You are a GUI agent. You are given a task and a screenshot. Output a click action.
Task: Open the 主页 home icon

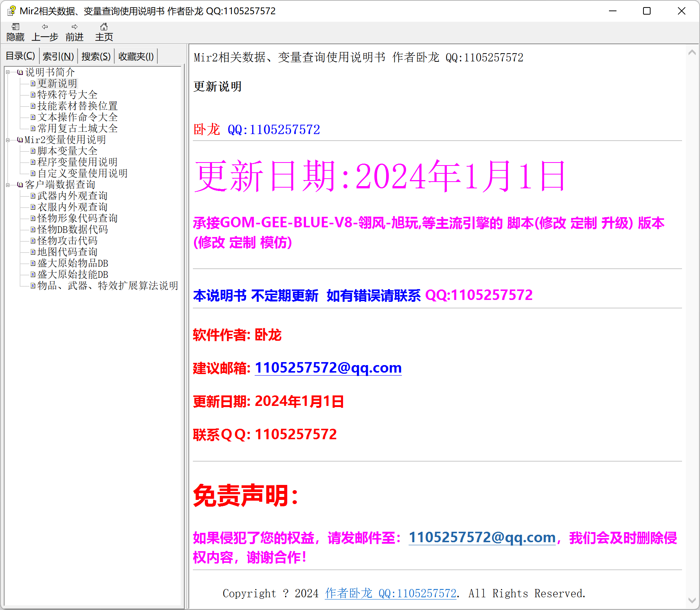click(x=104, y=27)
